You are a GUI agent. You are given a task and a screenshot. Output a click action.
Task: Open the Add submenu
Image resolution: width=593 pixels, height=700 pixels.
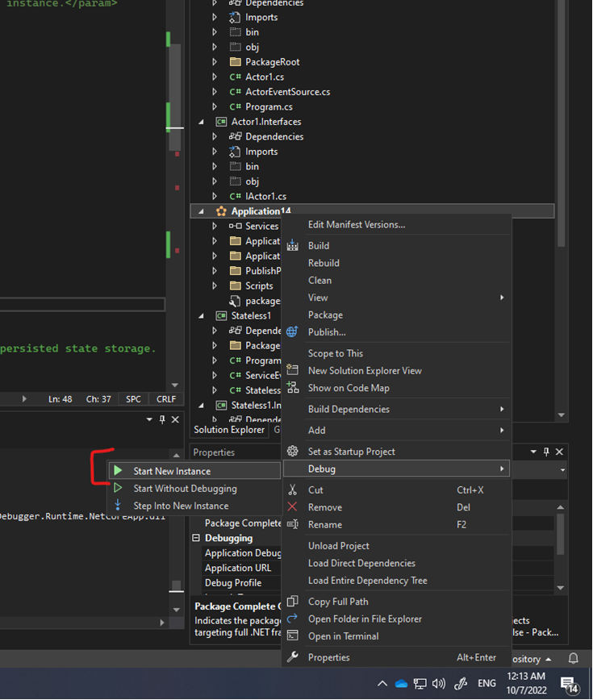point(396,430)
